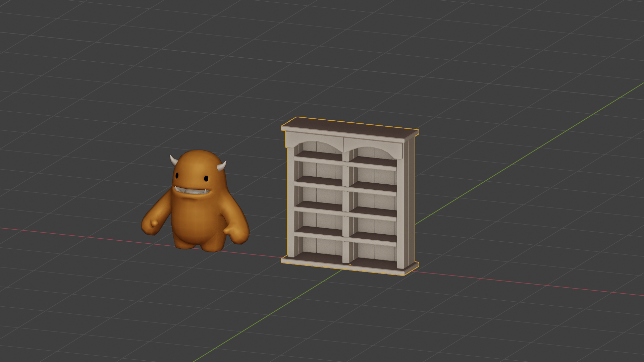644x362 pixels.
Task: Click the bookshelf's right side panel
Action: (x=410, y=201)
